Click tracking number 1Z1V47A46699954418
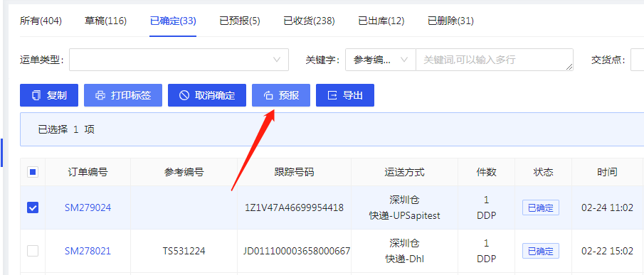 click(x=294, y=207)
